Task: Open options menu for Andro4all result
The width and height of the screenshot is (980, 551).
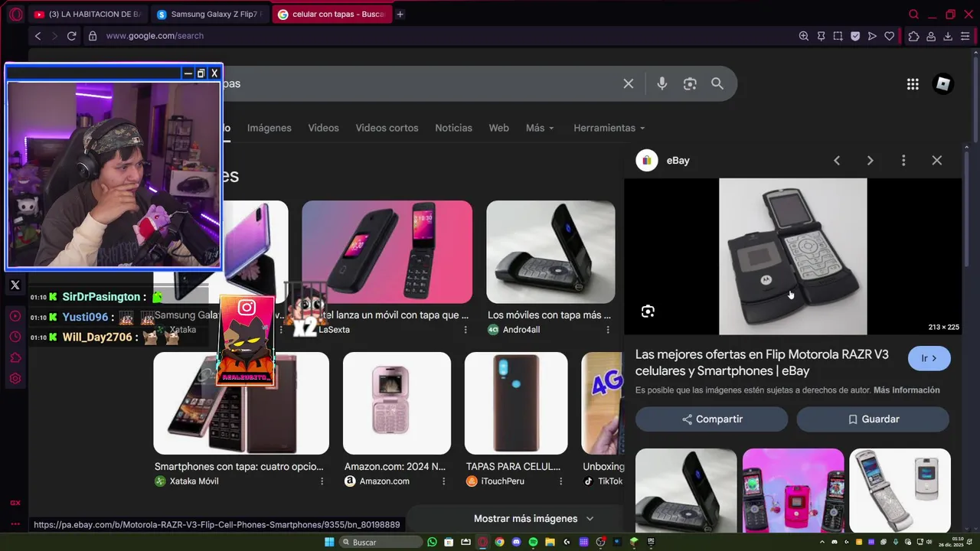Action: click(x=608, y=330)
